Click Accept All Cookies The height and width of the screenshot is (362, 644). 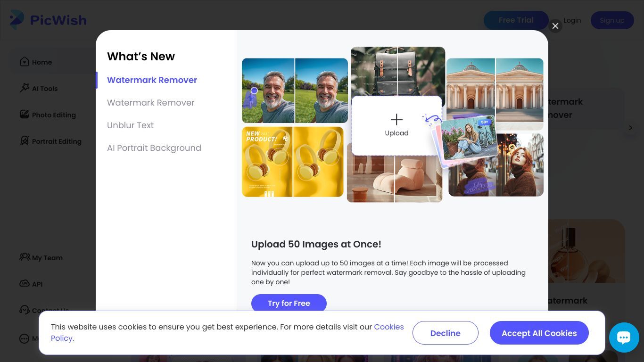(x=539, y=333)
